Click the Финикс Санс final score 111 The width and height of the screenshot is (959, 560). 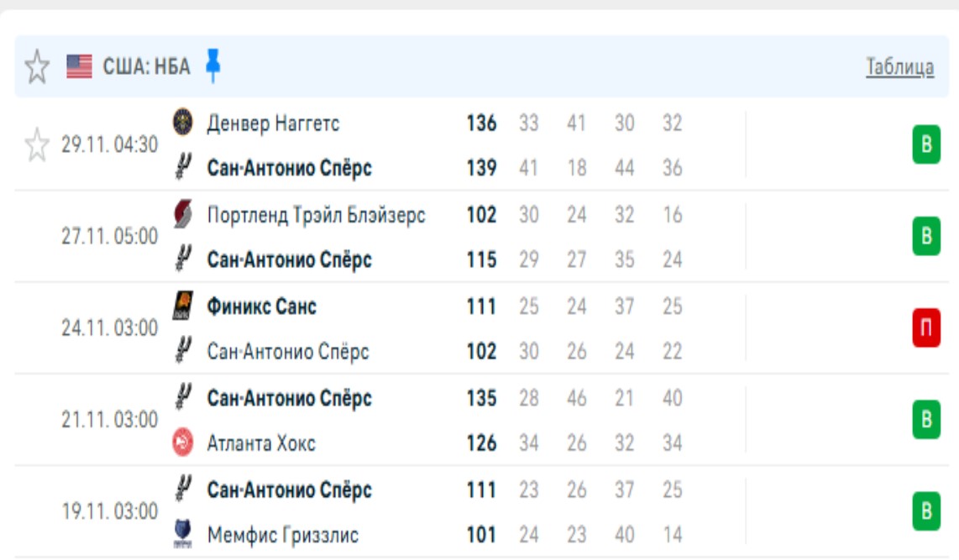coord(481,306)
